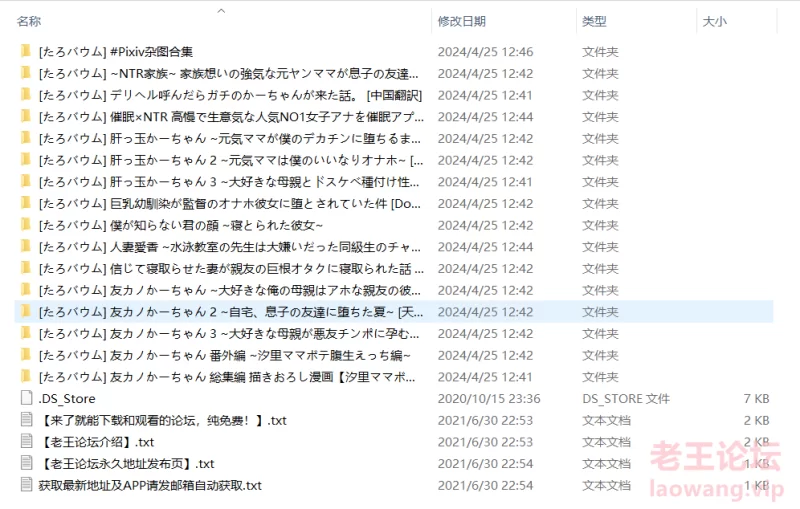Click 文本文档 type cell of 【老王论坛介绍】.txt
The image size is (800, 509).
tap(606, 442)
